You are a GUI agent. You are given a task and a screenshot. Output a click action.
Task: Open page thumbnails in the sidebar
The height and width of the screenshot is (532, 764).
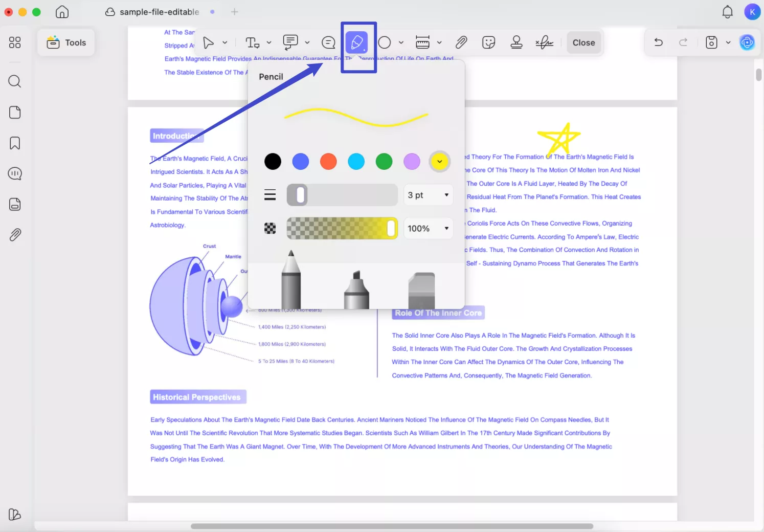(x=14, y=112)
